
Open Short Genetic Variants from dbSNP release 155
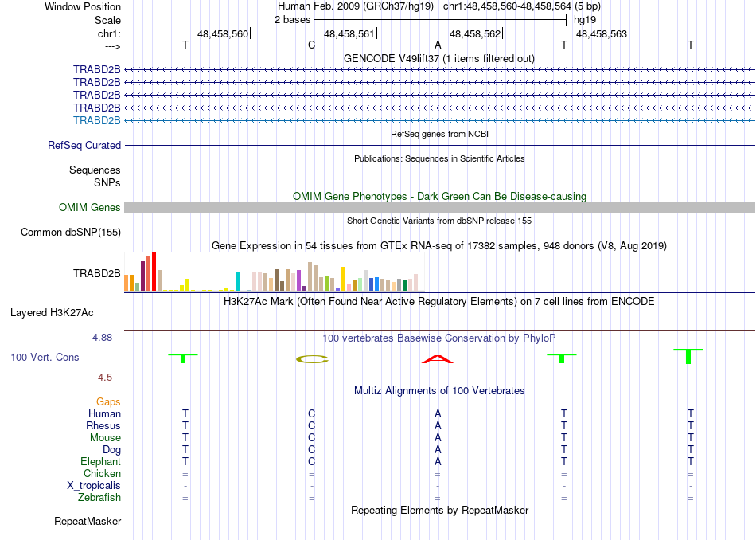[439, 221]
